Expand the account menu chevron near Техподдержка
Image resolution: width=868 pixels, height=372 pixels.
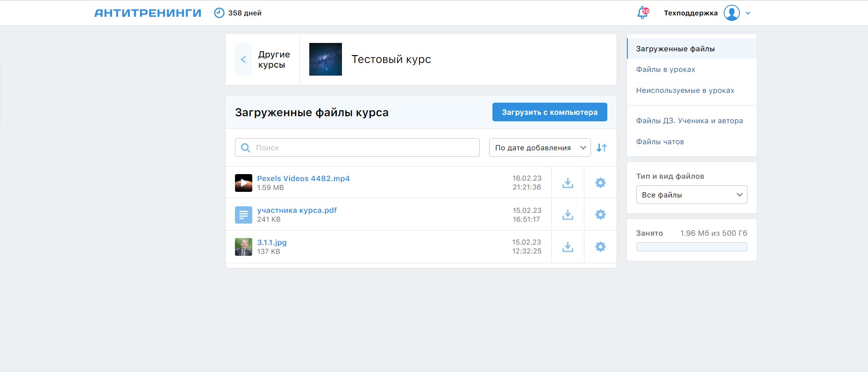[748, 14]
